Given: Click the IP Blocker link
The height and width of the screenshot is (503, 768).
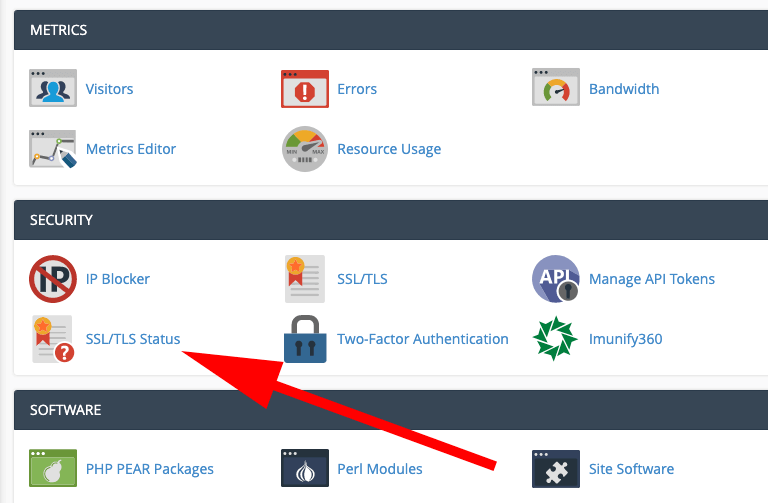Looking at the screenshot, I should [x=118, y=279].
